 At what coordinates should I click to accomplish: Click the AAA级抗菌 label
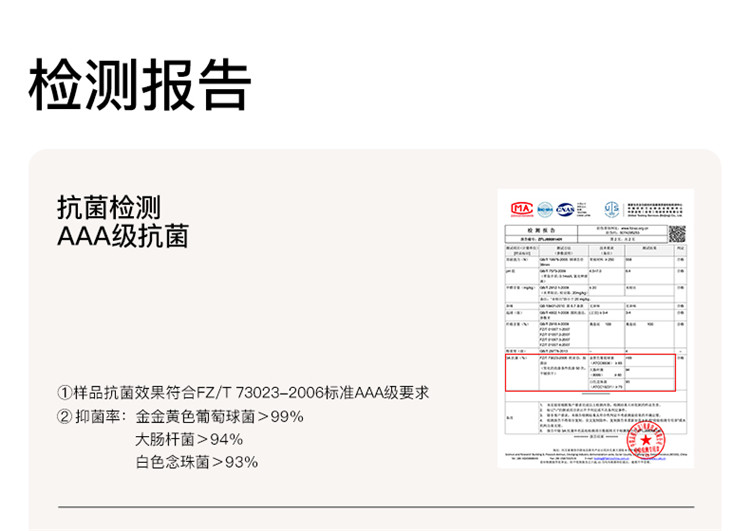click(122, 237)
